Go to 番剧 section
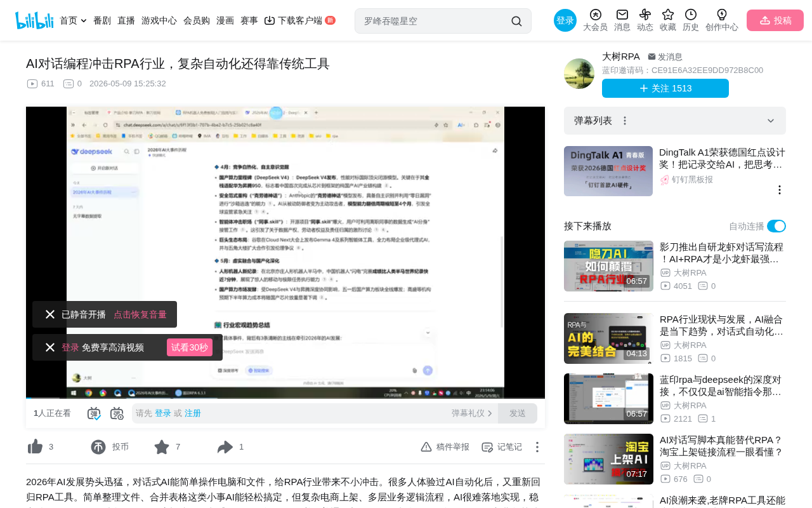Viewport: 812px width, 508px height. pyautogui.click(x=102, y=20)
